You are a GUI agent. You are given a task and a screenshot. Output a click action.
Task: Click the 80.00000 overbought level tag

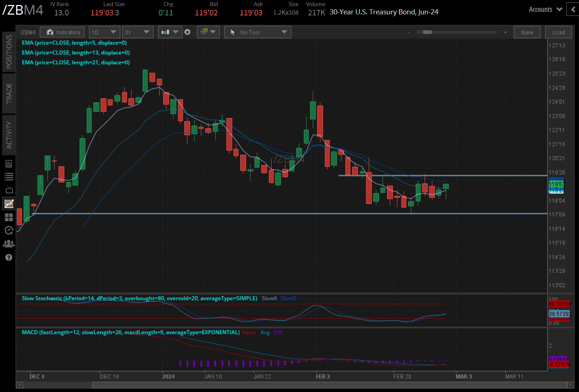pyautogui.click(x=560, y=304)
